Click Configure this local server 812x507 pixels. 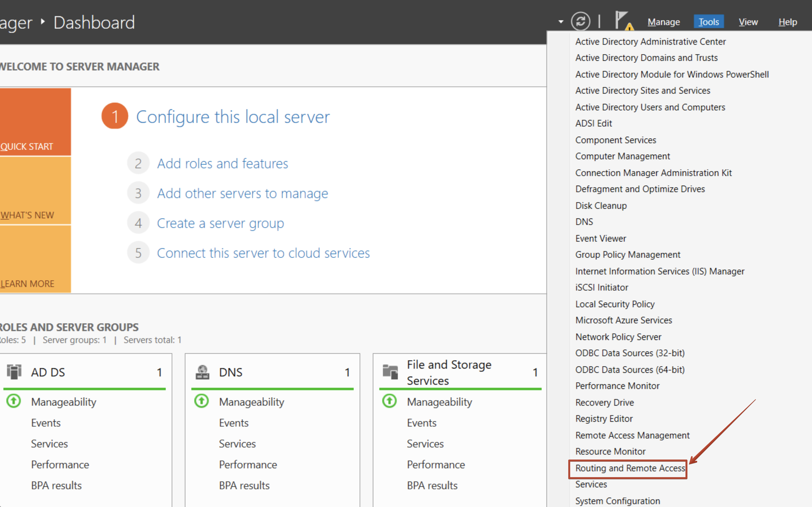pyautogui.click(x=233, y=116)
